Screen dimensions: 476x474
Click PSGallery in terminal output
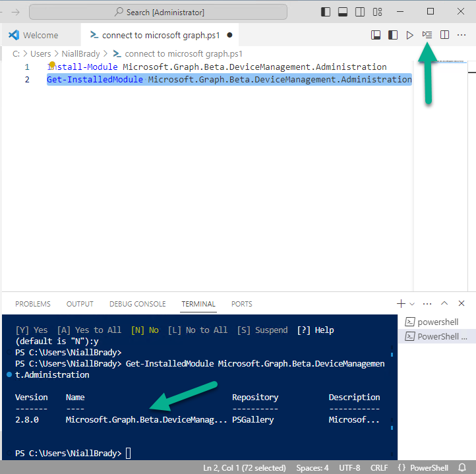pos(253,420)
